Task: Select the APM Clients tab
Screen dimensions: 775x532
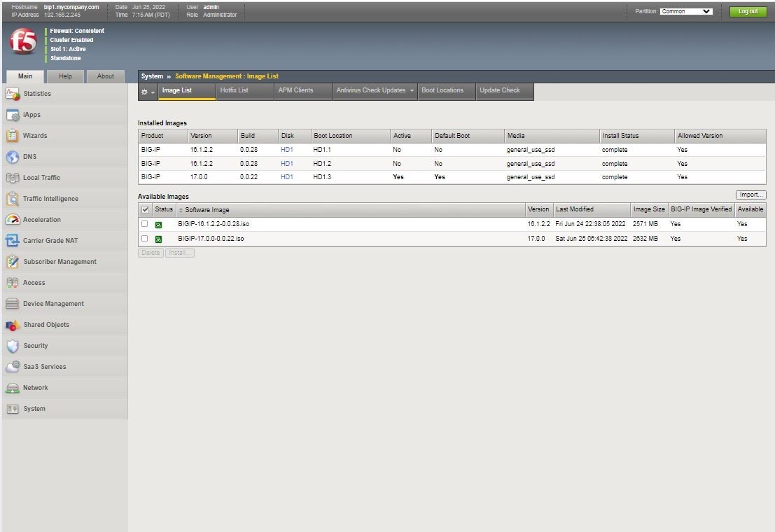Action: 303,90
